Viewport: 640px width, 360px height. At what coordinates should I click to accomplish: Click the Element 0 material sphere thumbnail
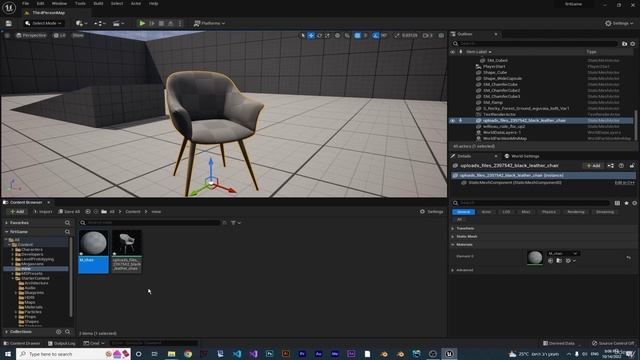coord(535,257)
